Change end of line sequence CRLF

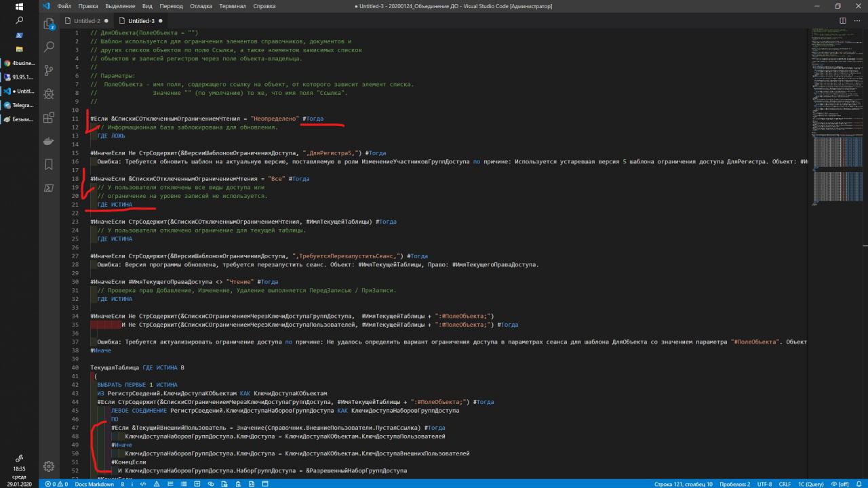pos(785,484)
